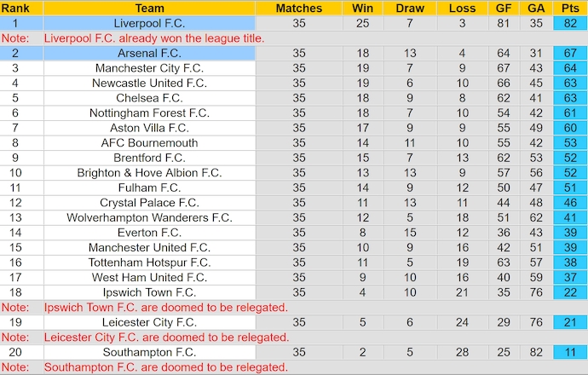Click the GF column header
588x375 pixels.
504,8
